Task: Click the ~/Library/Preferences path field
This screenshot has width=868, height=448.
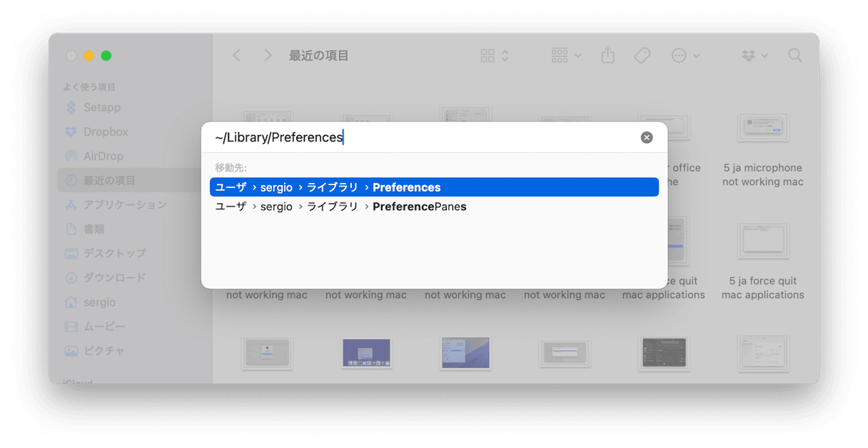Action: point(421,137)
